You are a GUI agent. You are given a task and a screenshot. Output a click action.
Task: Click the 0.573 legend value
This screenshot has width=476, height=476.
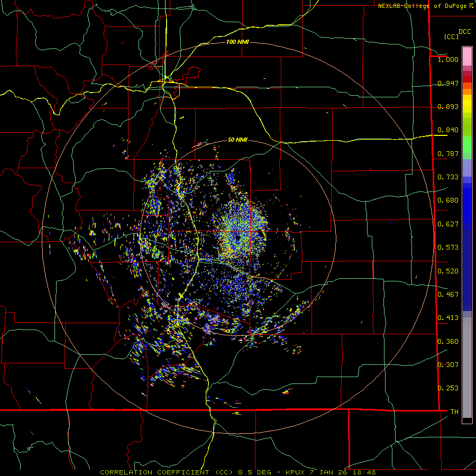448,248
